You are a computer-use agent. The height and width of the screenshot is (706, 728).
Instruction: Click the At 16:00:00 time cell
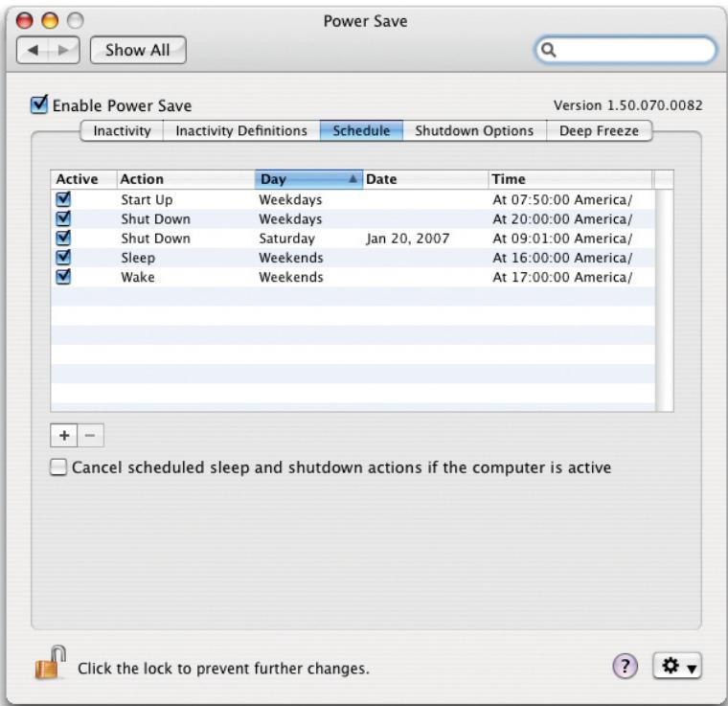pyautogui.click(x=562, y=258)
